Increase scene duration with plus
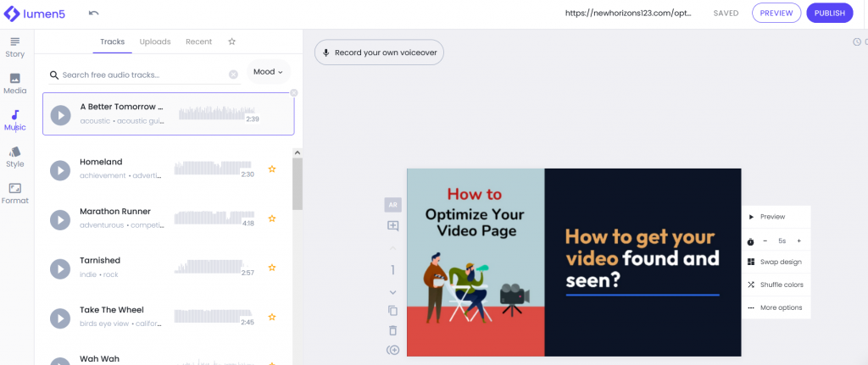The height and width of the screenshot is (365, 868). point(798,241)
